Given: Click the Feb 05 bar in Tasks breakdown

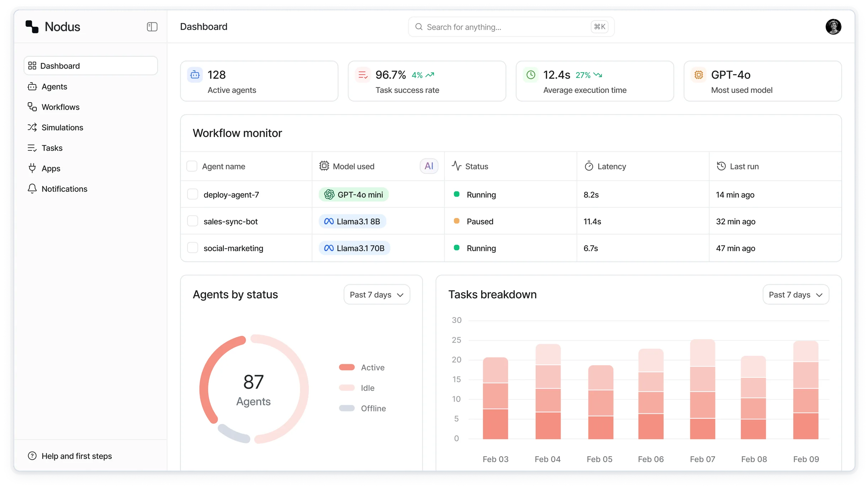Looking at the screenshot, I should pos(601,402).
